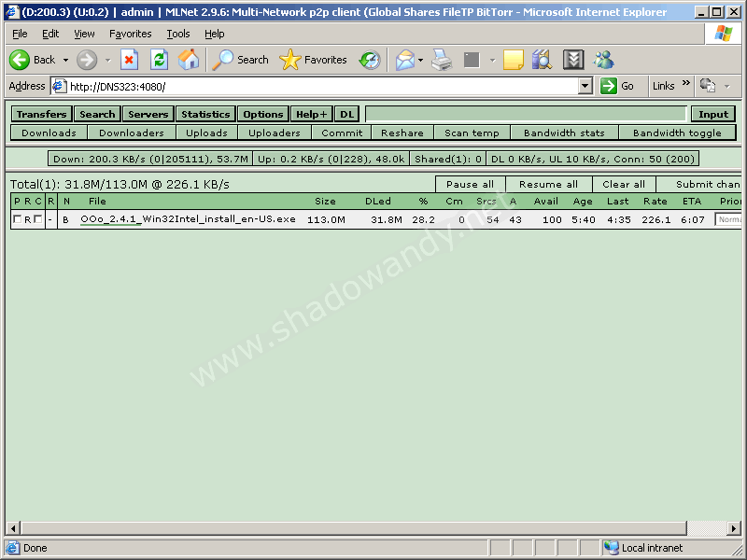747x560 pixels.
Task: Click the DL tab button
Action: [x=346, y=114]
